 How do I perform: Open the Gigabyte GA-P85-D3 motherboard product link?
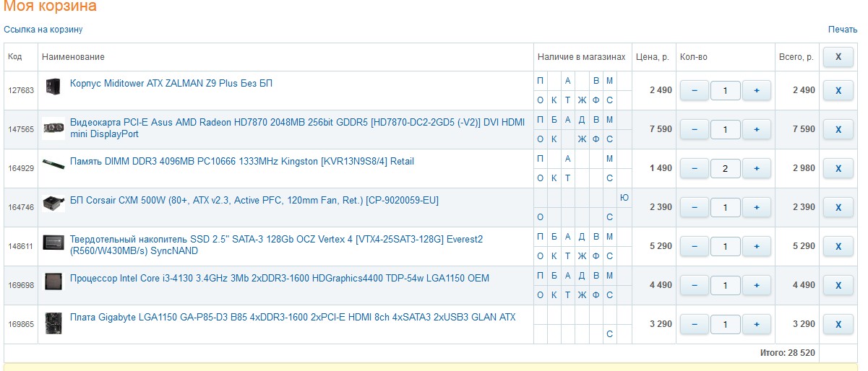click(292, 317)
